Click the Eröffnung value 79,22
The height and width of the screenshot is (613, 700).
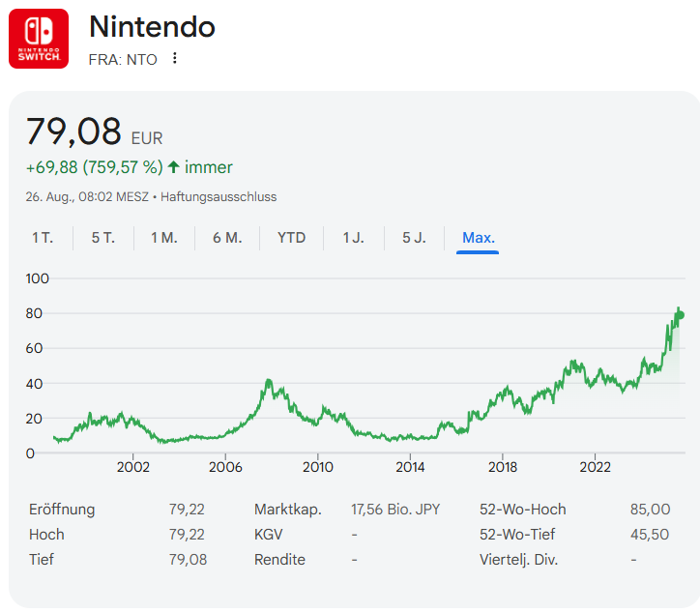click(x=187, y=510)
